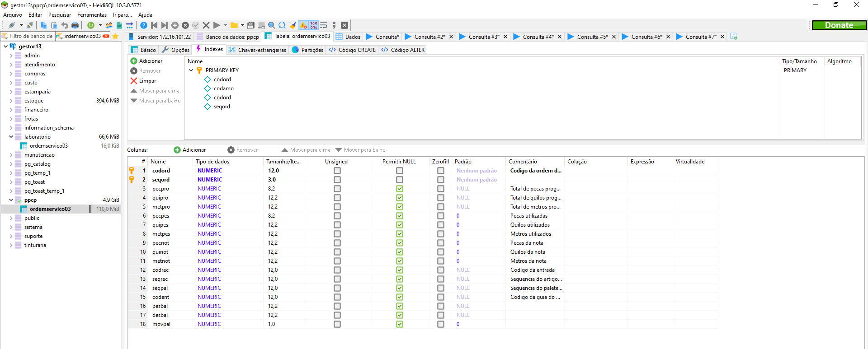Expand the admin database node
The image size is (868, 349).
(11, 55)
